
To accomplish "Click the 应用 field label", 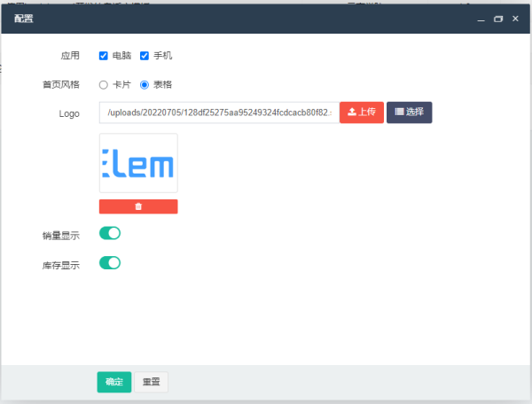I will (70, 56).
